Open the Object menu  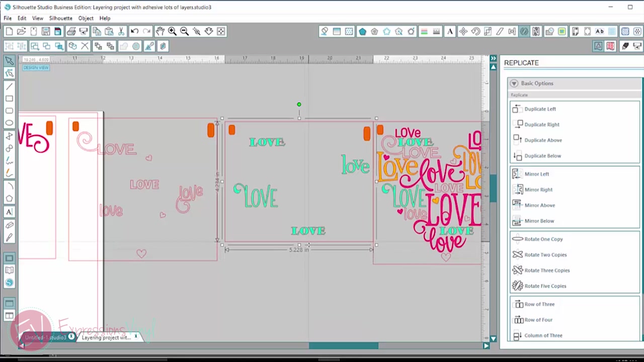click(x=86, y=18)
